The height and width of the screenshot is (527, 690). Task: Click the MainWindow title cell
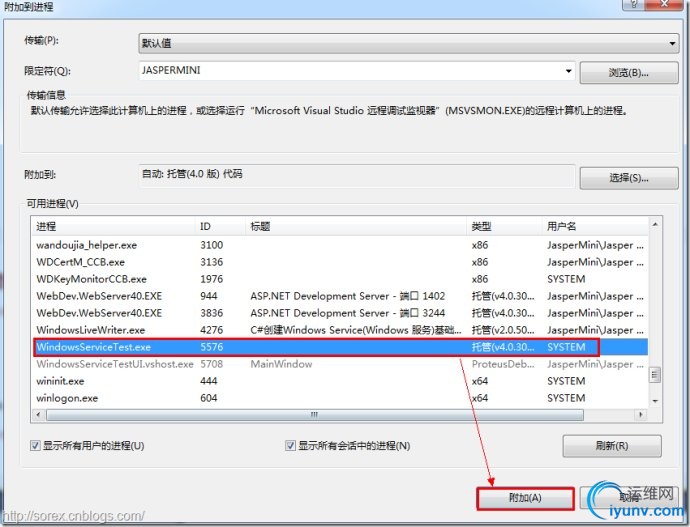pos(281,364)
